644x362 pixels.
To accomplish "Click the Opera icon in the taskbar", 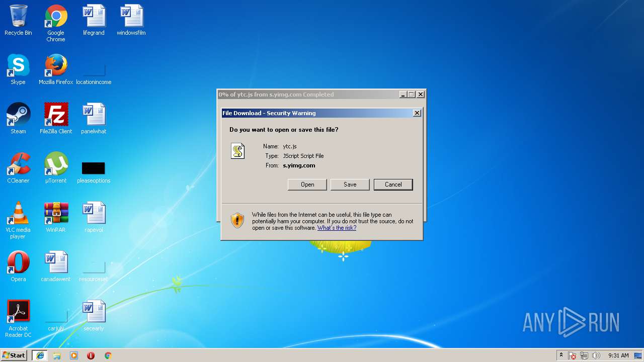I will pos(91,355).
